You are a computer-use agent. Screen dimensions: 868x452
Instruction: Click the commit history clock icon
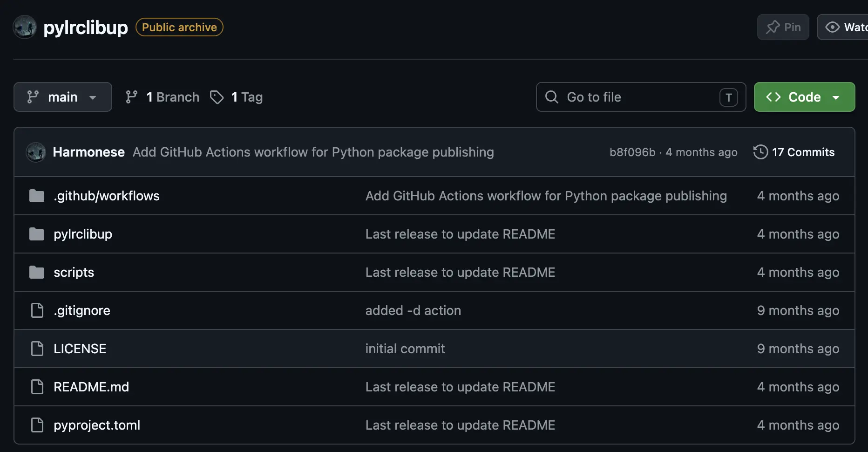pos(760,152)
